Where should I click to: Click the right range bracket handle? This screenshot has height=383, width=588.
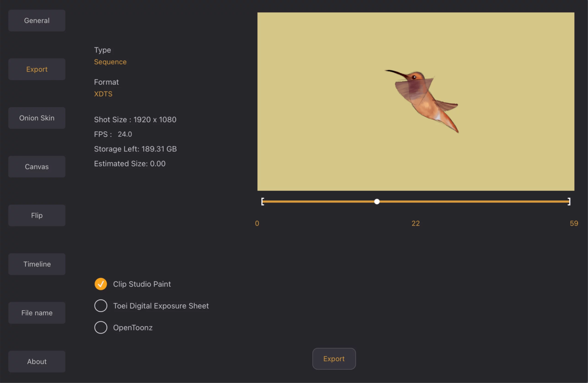click(569, 202)
